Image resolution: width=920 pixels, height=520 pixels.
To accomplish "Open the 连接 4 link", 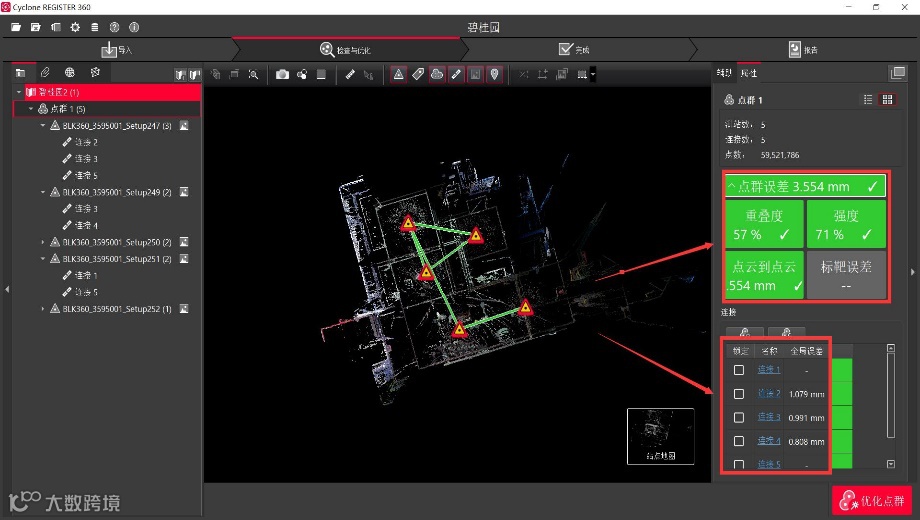I will (769, 440).
